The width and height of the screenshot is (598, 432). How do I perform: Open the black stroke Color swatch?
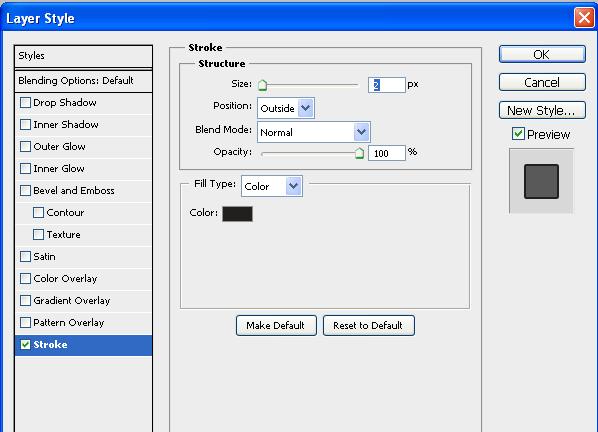[x=237, y=214]
